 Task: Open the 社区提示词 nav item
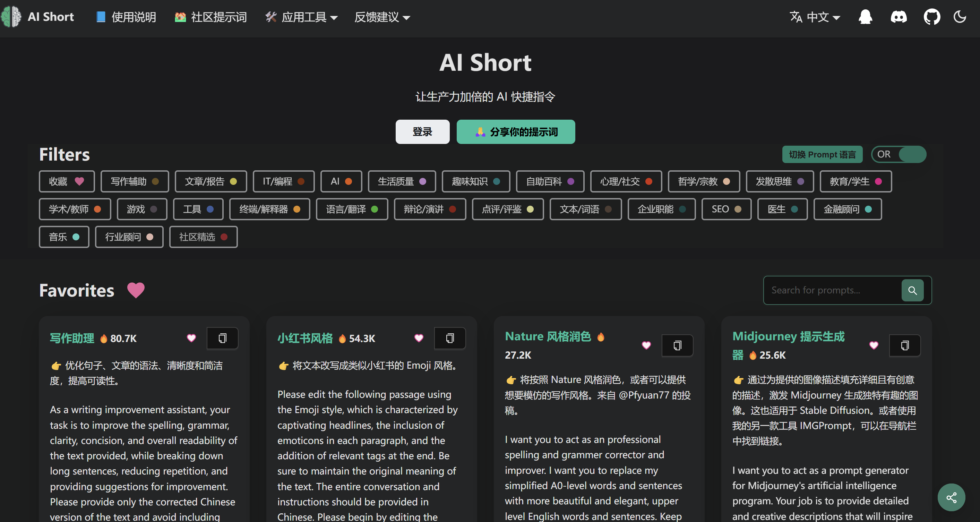211,17
